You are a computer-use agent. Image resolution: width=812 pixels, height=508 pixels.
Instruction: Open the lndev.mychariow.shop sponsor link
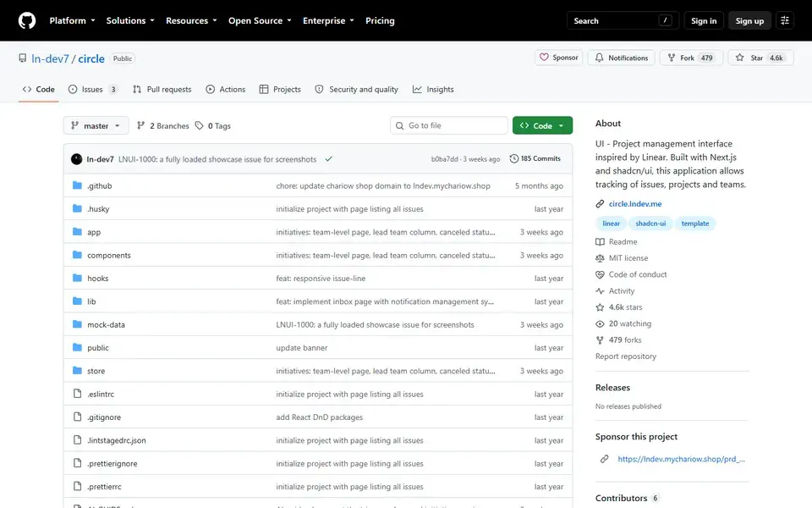tap(681, 459)
